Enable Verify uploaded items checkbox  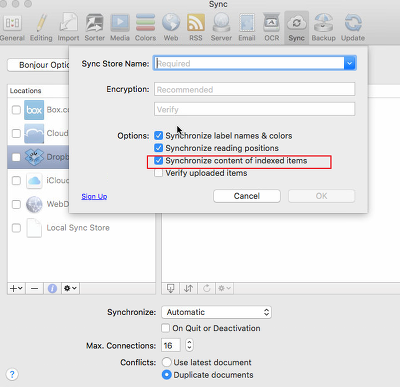click(159, 173)
